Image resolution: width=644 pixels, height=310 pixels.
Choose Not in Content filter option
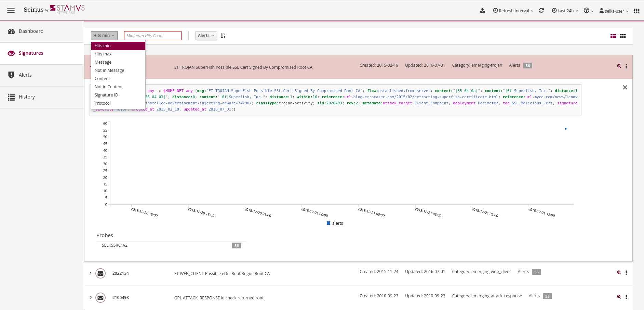point(118,87)
